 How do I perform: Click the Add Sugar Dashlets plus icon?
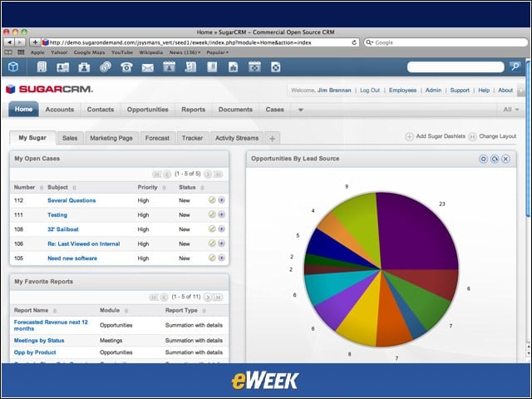click(410, 136)
